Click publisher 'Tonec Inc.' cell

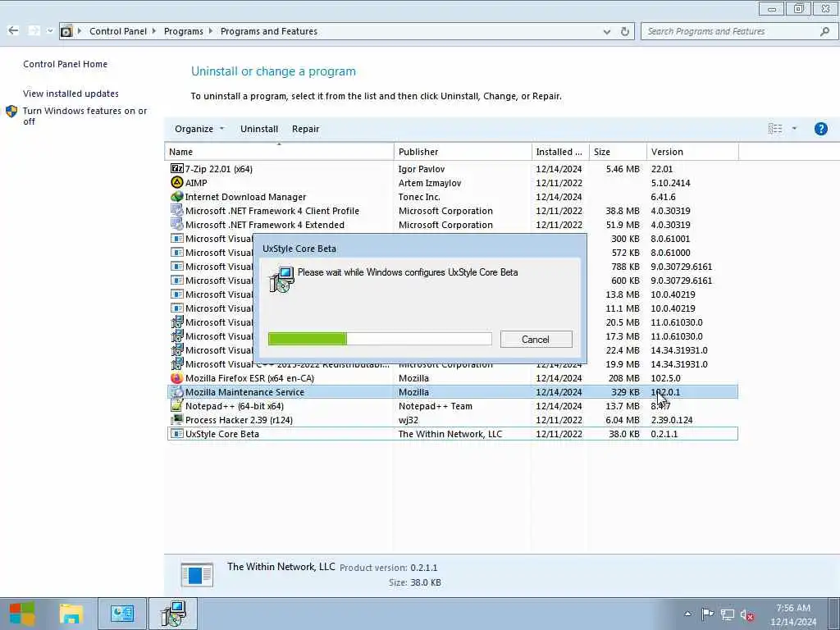coord(419,197)
